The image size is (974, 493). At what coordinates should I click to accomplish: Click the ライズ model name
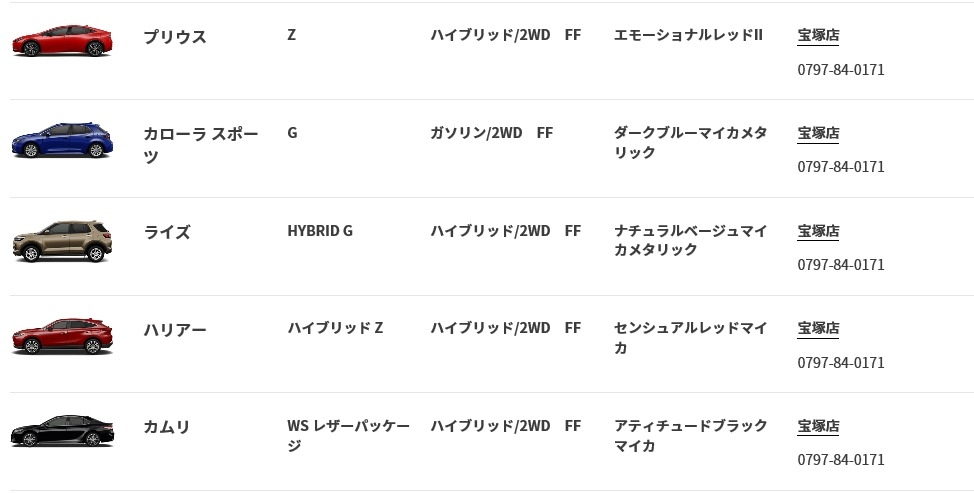pyautogui.click(x=166, y=232)
